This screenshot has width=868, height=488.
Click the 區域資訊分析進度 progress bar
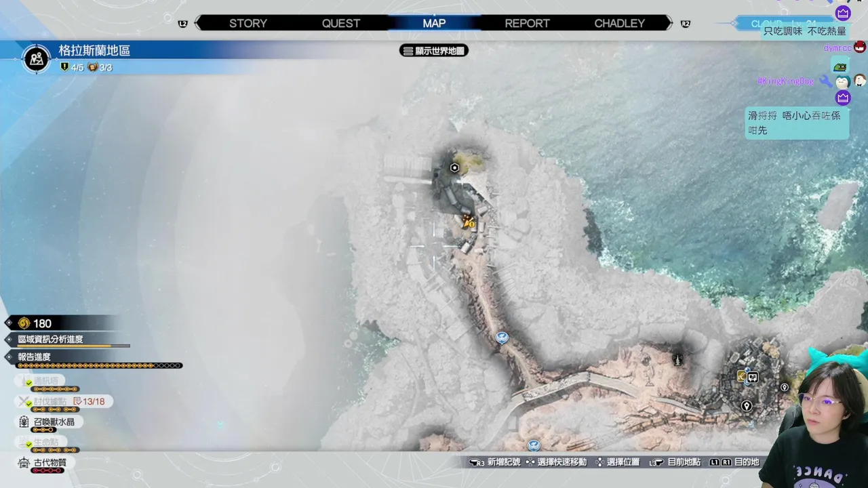click(x=73, y=346)
